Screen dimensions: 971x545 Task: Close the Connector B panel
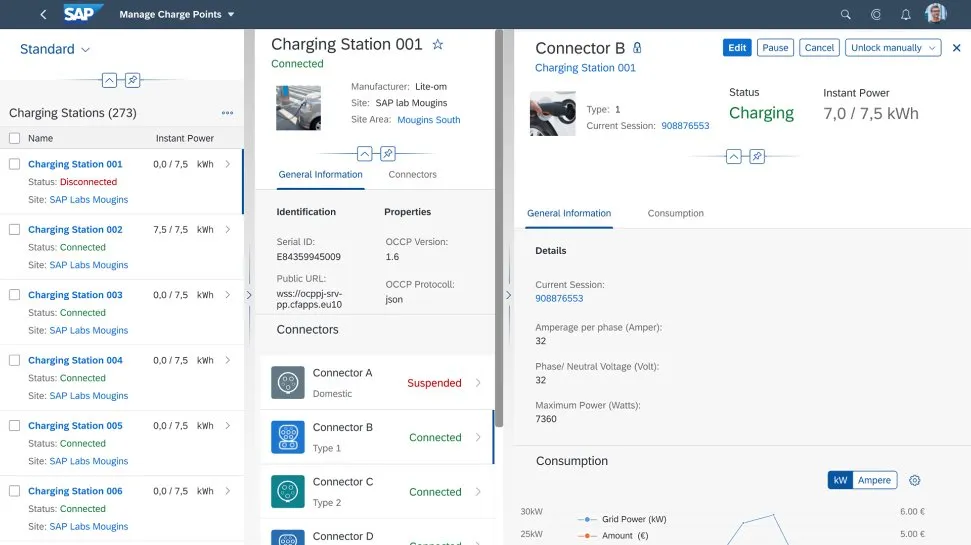pyautogui.click(x=956, y=48)
